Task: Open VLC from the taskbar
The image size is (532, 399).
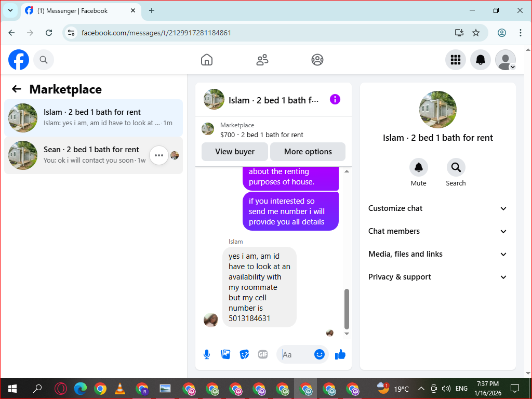Action: pos(120,389)
